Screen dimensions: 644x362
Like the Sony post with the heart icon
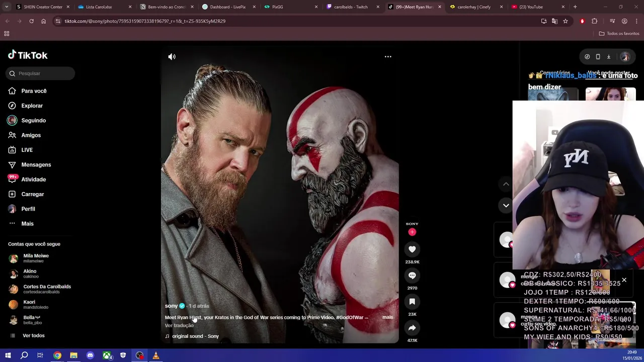tap(412, 249)
